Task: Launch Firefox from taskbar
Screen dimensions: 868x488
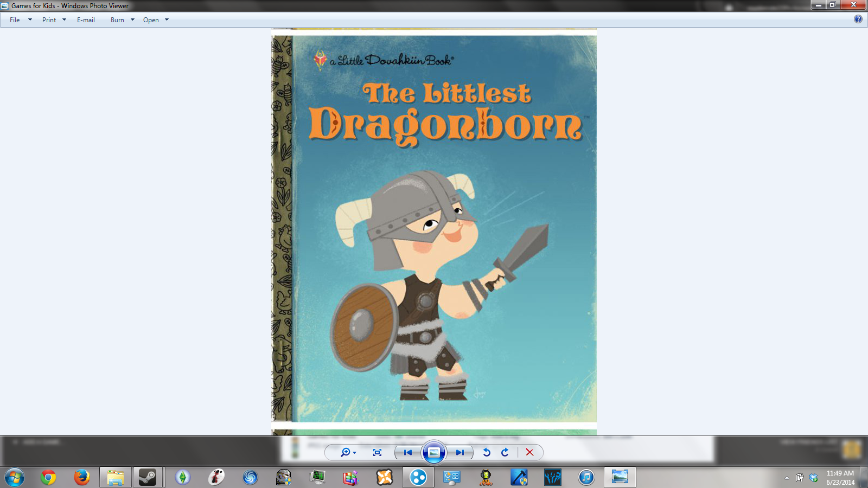Action: pyautogui.click(x=82, y=478)
